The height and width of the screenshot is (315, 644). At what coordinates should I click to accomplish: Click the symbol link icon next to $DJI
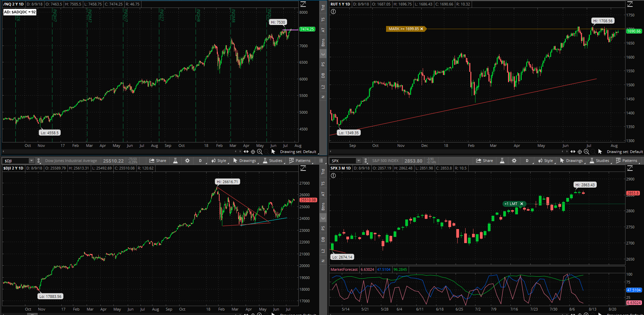point(39,161)
